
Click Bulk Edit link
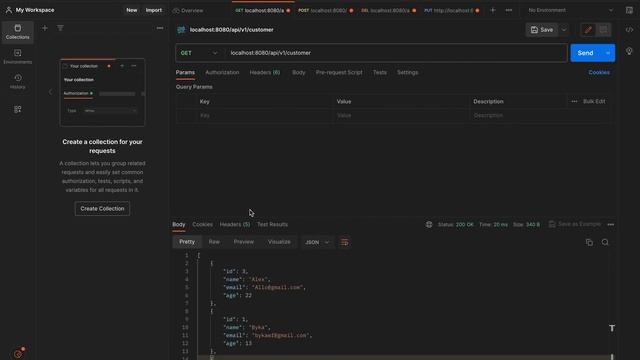point(594,101)
